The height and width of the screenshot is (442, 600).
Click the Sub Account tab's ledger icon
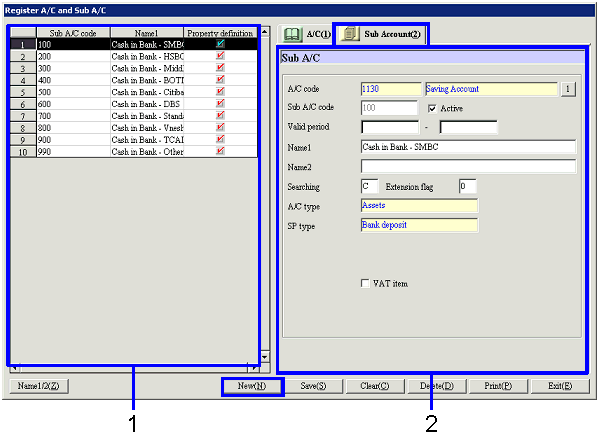pos(350,34)
